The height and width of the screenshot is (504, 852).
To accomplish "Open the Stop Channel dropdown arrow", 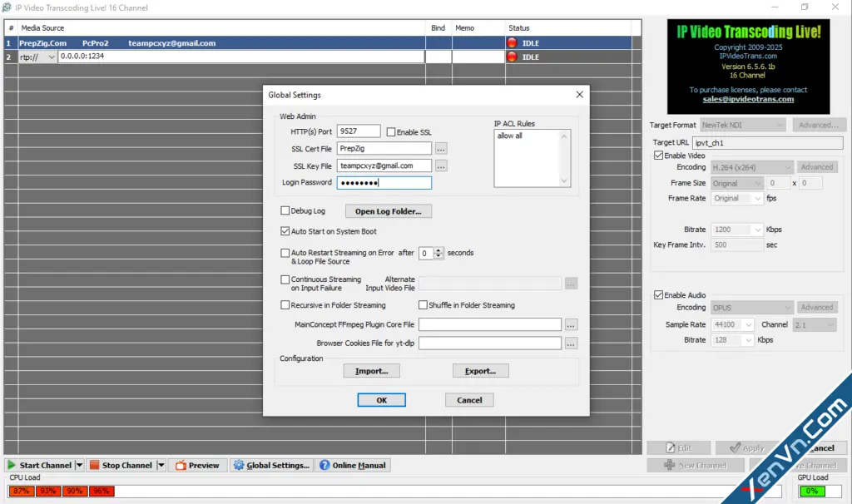I will coord(161,465).
